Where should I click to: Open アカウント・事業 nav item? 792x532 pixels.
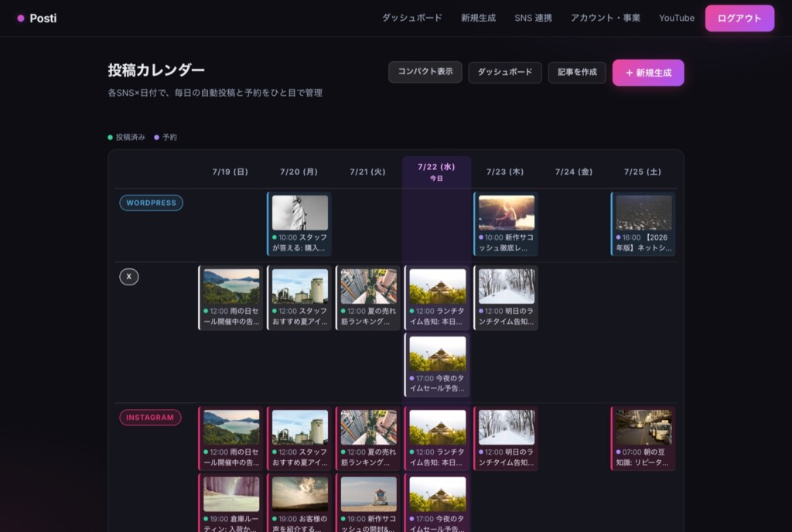point(605,18)
